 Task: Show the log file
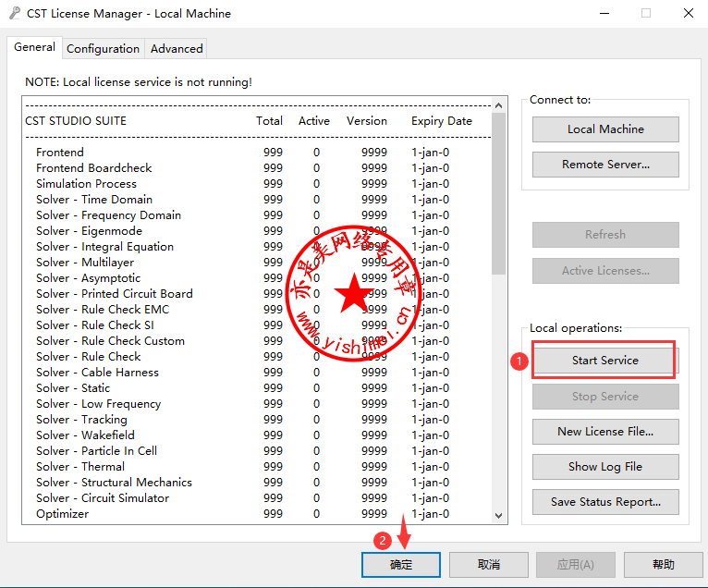click(605, 467)
